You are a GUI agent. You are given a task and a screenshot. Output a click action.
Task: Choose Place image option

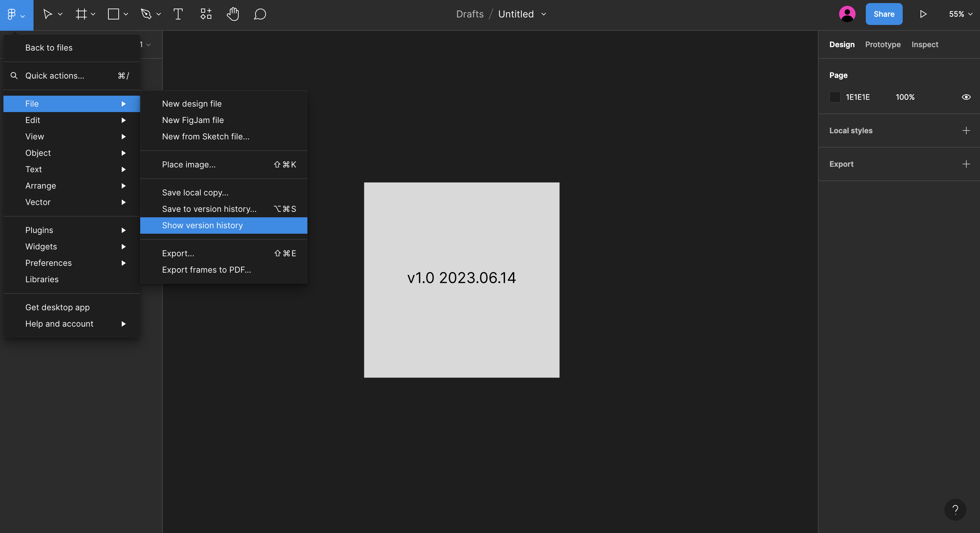(224, 165)
